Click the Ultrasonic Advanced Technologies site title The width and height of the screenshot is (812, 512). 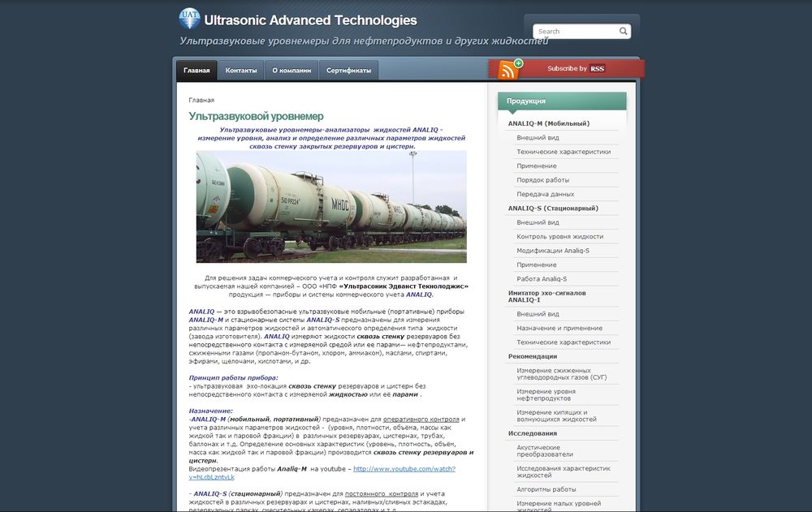(310, 20)
